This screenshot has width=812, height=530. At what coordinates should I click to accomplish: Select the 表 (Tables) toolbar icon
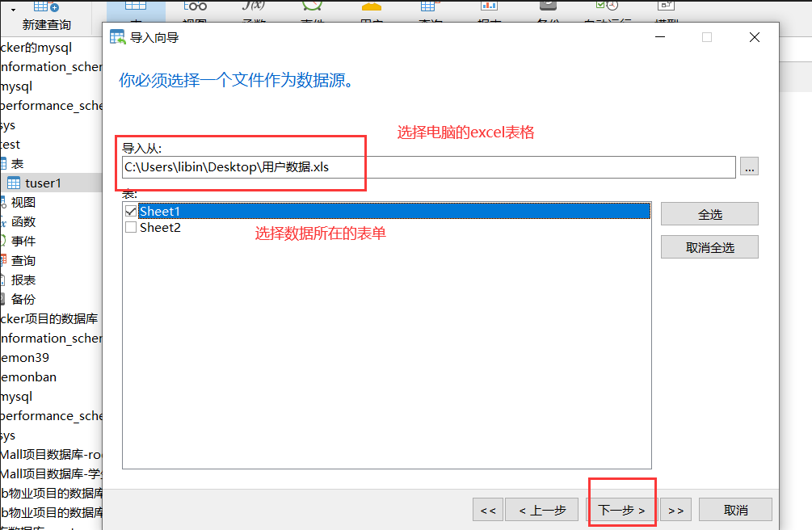137,8
